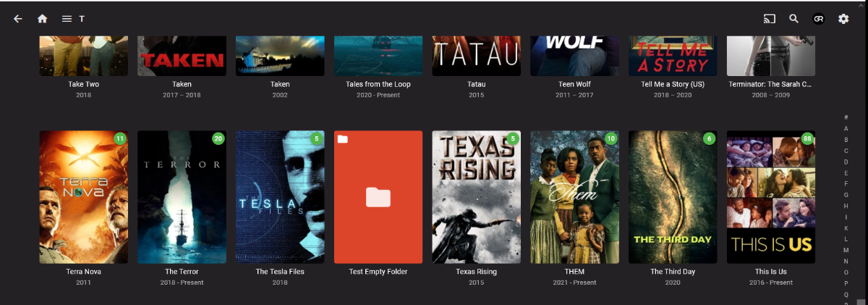Image resolution: width=868 pixels, height=305 pixels.
Task: Go back with the arrow icon
Action: click(x=18, y=19)
